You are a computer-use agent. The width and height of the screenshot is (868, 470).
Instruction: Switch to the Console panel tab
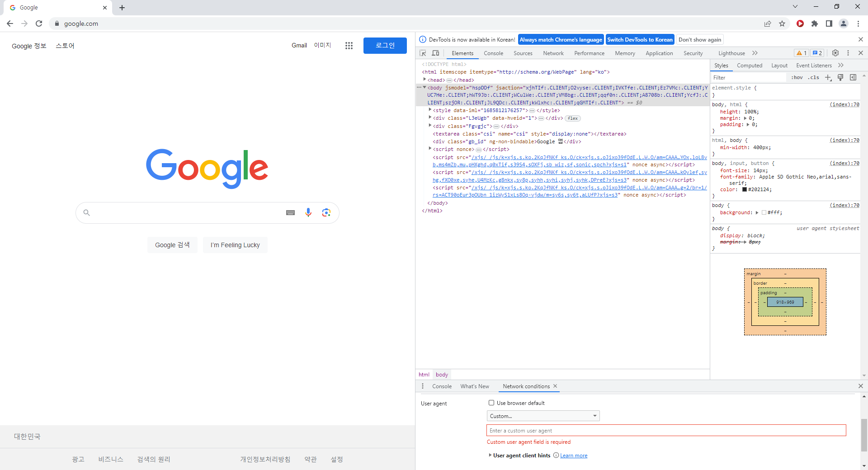tap(493, 53)
